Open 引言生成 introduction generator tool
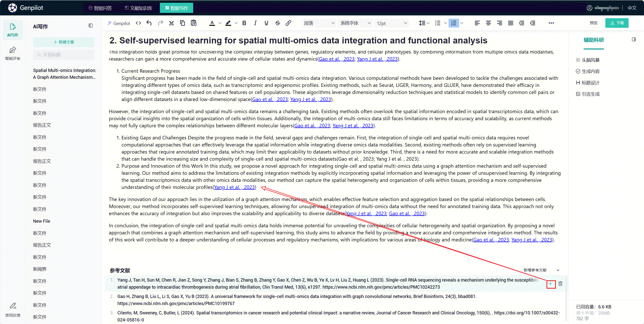This screenshot has width=644, height=324. click(x=588, y=94)
